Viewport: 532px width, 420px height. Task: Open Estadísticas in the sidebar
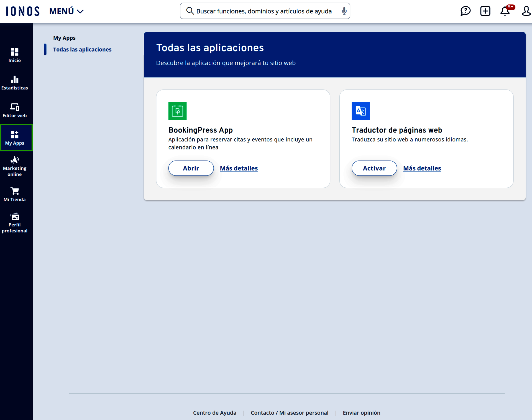(15, 83)
